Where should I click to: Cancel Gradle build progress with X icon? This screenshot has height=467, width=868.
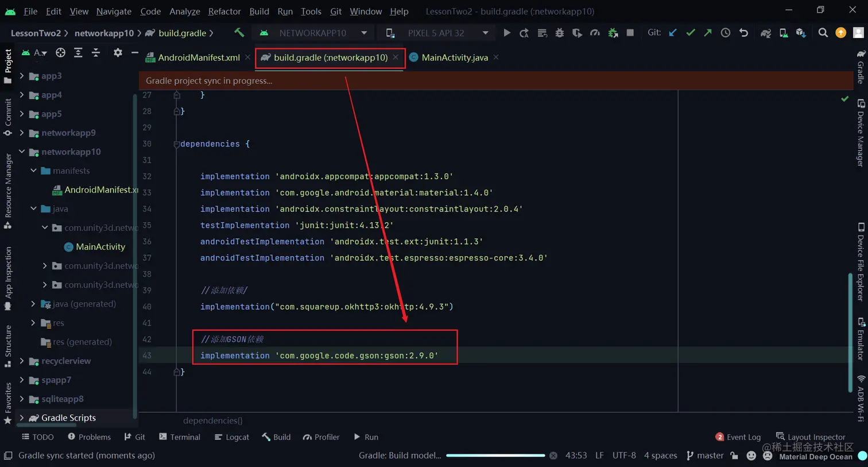pyautogui.click(x=553, y=456)
